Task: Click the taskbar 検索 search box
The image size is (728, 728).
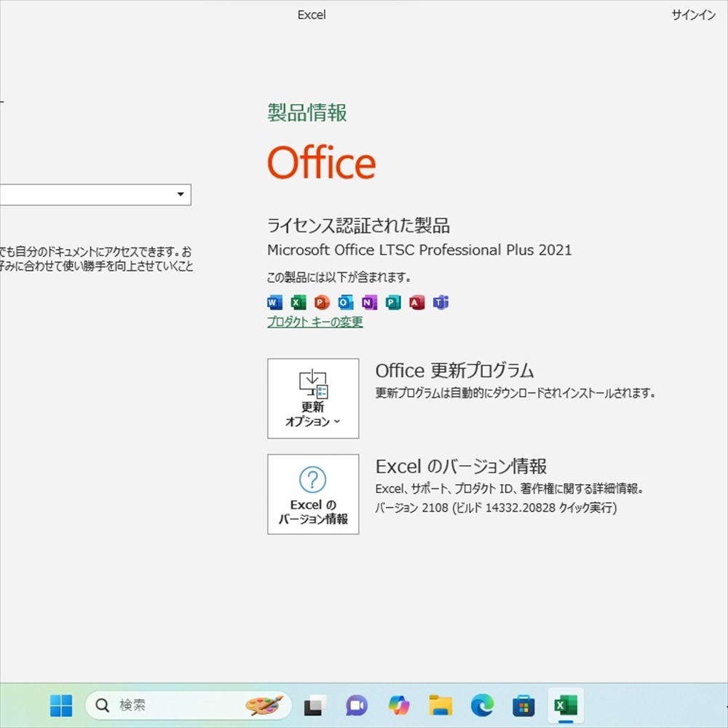Action: 189,705
